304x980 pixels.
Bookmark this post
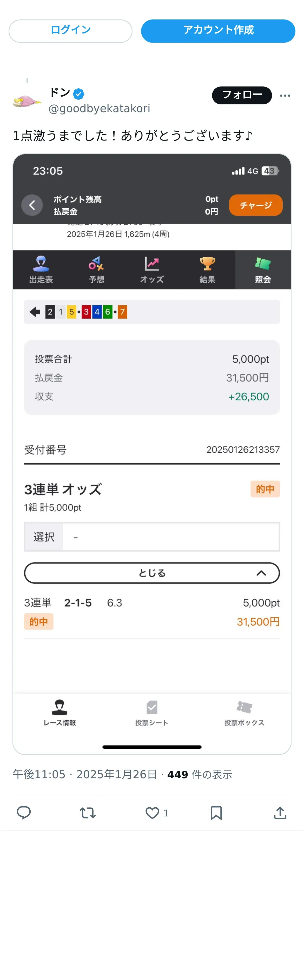(x=216, y=813)
